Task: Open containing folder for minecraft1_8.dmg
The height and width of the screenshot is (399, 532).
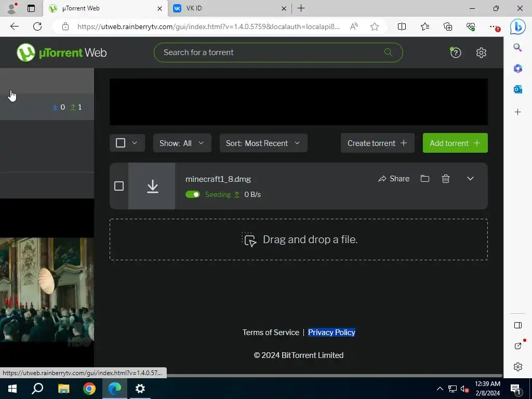Action: click(425, 179)
